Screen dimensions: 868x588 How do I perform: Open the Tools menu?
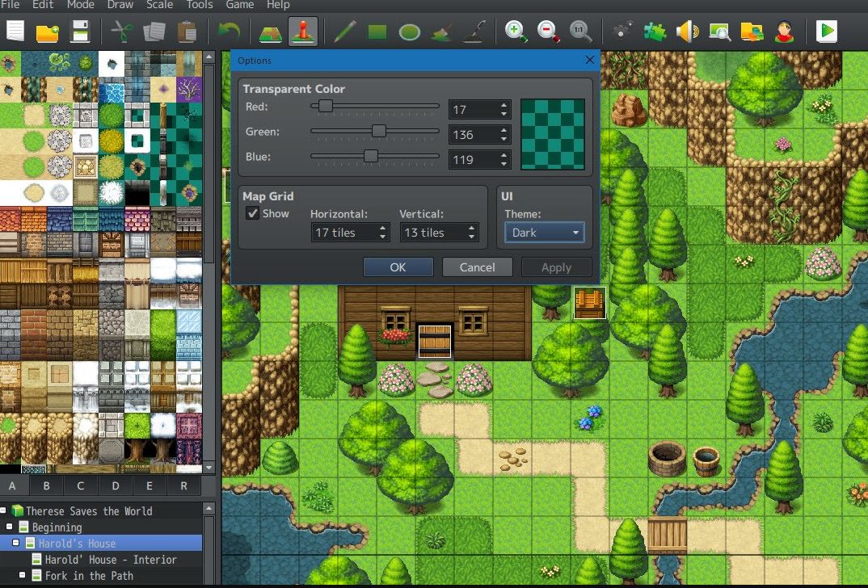[x=200, y=4]
